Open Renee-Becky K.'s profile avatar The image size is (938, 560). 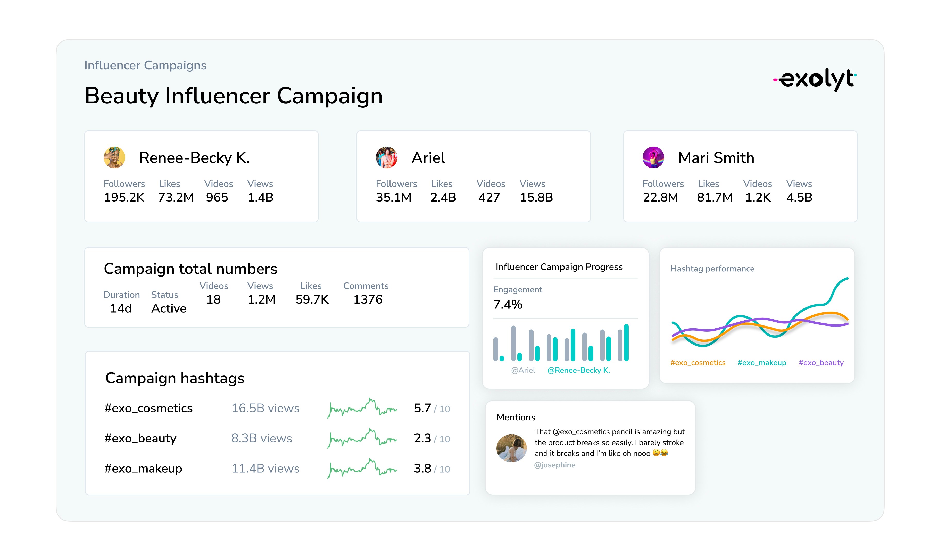point(114,157)
